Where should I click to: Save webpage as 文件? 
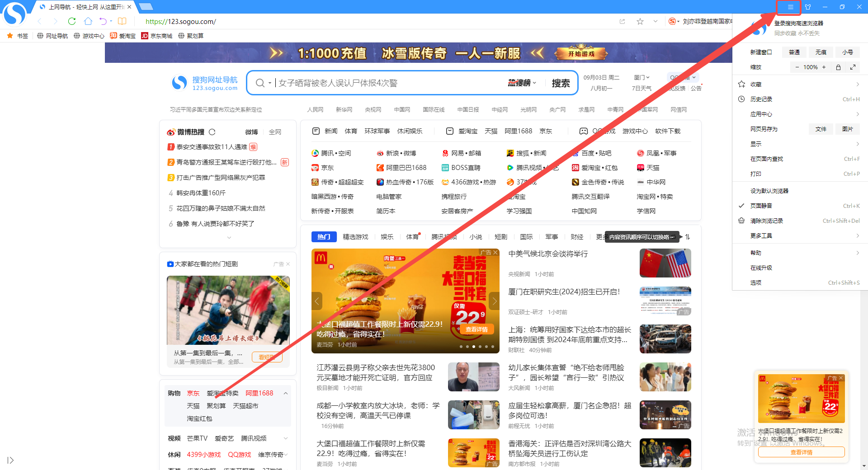(821, 129)
